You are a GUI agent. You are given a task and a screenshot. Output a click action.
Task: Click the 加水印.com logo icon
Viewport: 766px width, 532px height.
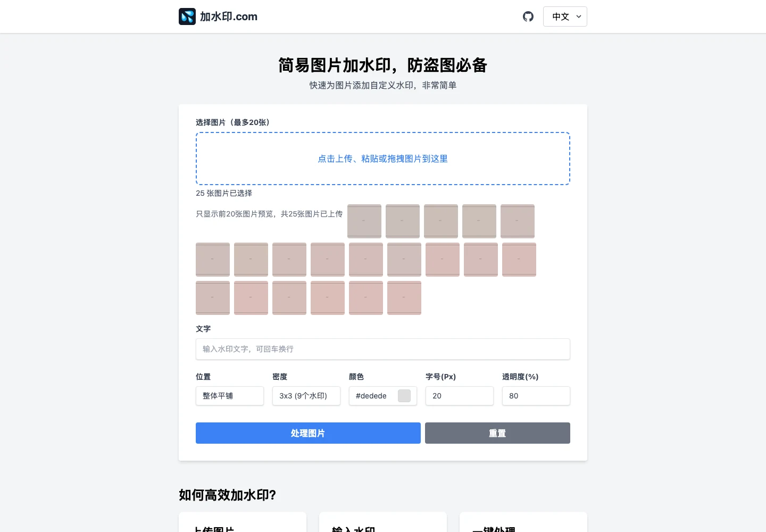(187, 16)
